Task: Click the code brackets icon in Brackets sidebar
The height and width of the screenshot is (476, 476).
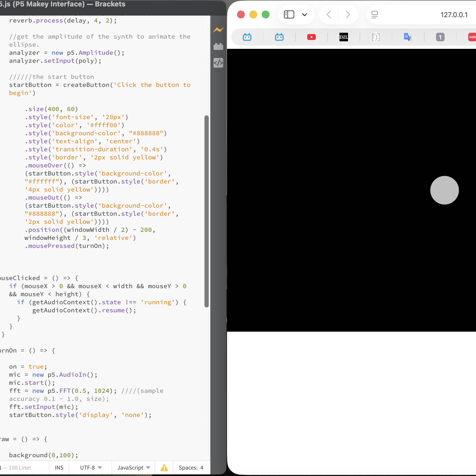Action: 218,63
